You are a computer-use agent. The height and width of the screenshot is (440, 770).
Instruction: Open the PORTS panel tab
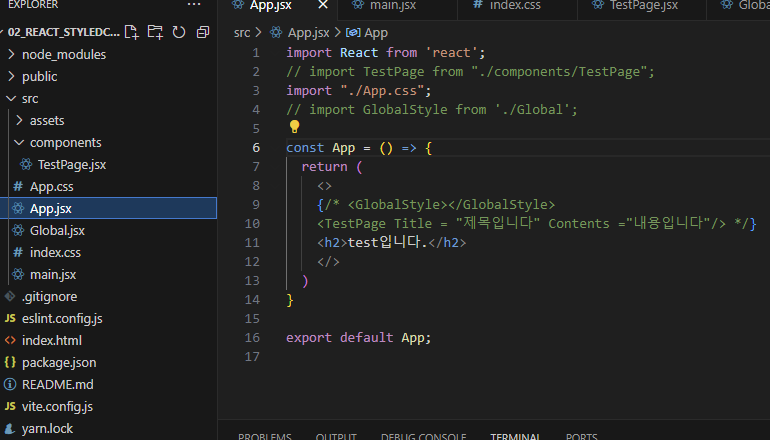[x=581, y=436]
